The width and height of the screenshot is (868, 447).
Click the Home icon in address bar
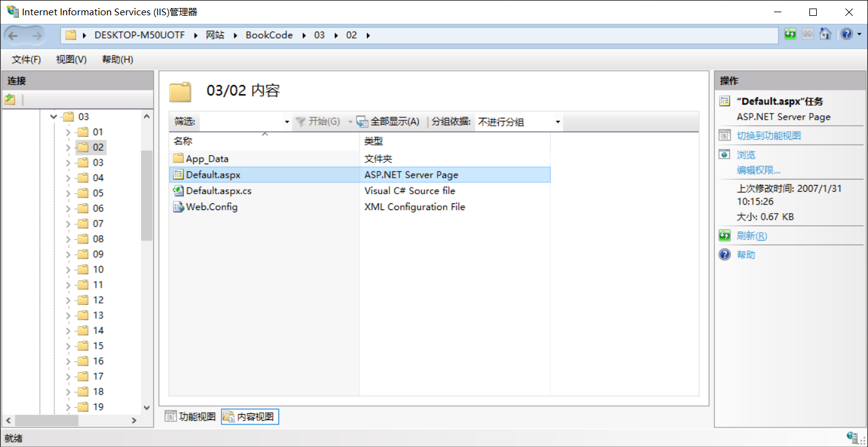tap(825, 34)
